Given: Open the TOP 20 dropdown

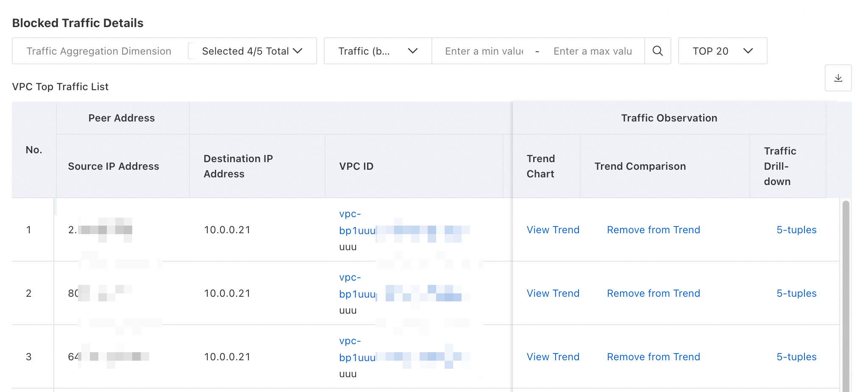Looking at the screenshot, I should [722, 51].
